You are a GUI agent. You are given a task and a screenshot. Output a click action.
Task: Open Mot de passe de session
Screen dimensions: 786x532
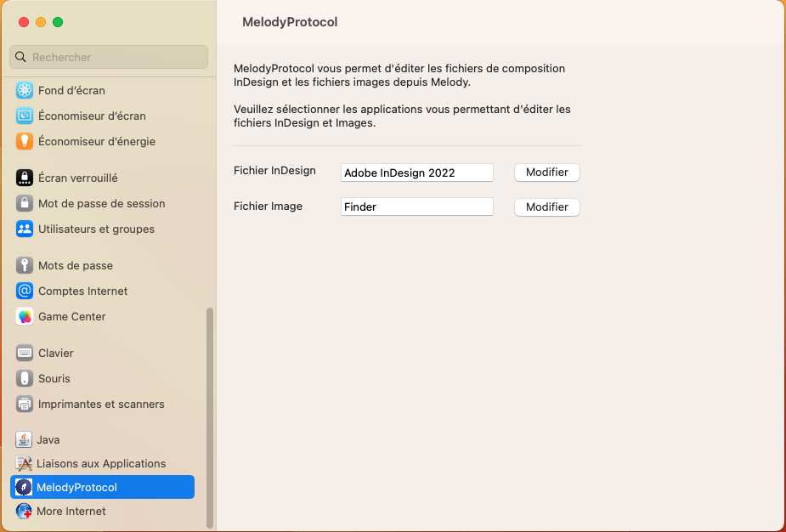pyautogui.click(x=101, y=203)
